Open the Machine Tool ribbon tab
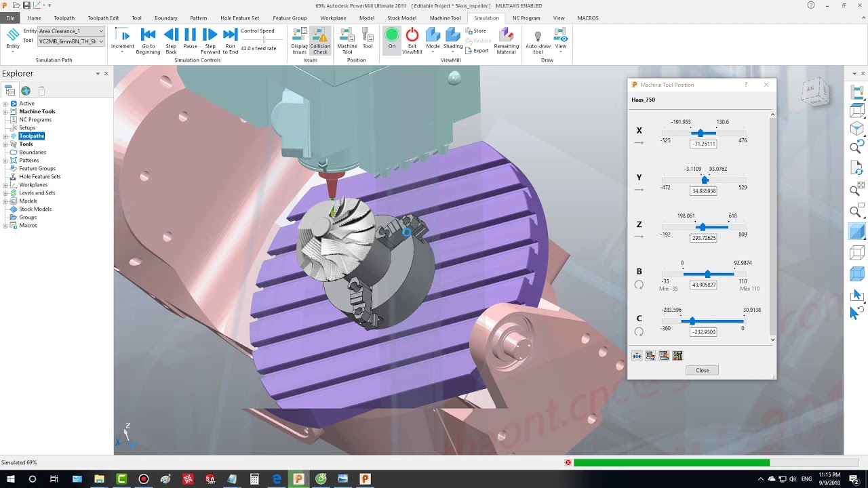The image size is (868, 488). pyautogui.click(x=445, y=18)
